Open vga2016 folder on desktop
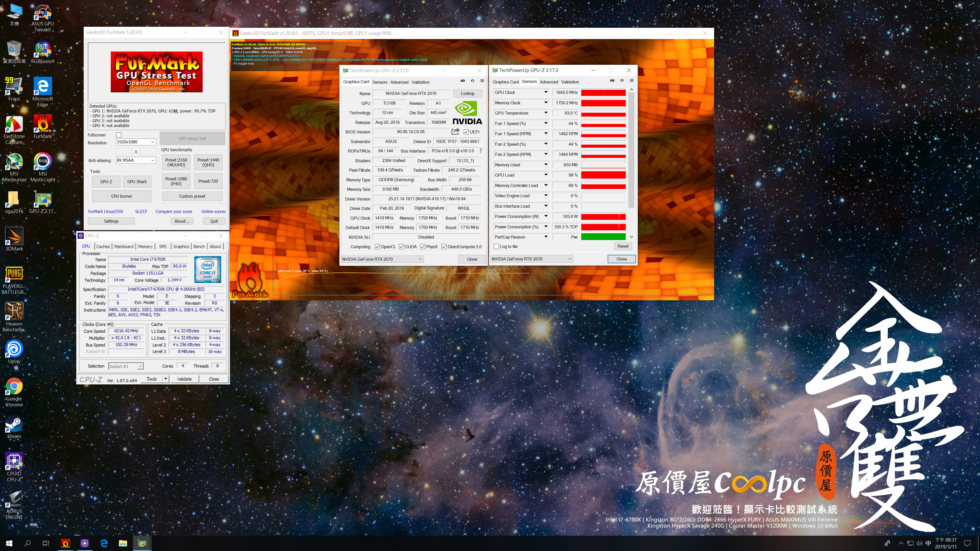 (x=14, y=202)
